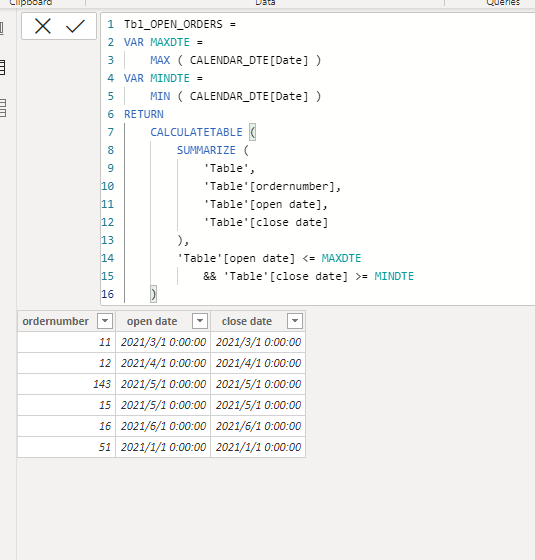Click closing parenthesis on line 16
Screen dimensions: 535x560
pyautogui.click(x=153, y=294)
